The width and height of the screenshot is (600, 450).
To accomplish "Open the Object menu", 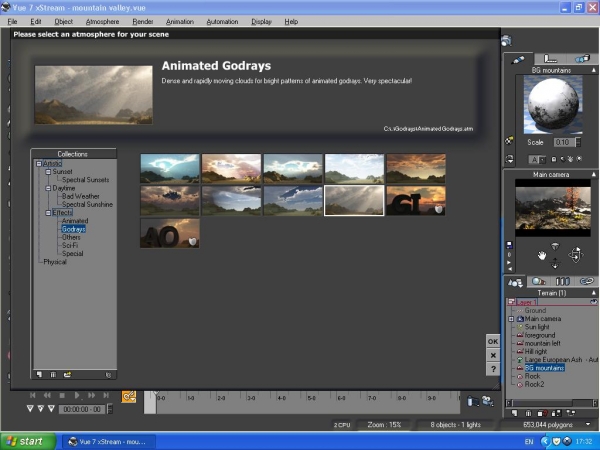I will tap(64, 21).
